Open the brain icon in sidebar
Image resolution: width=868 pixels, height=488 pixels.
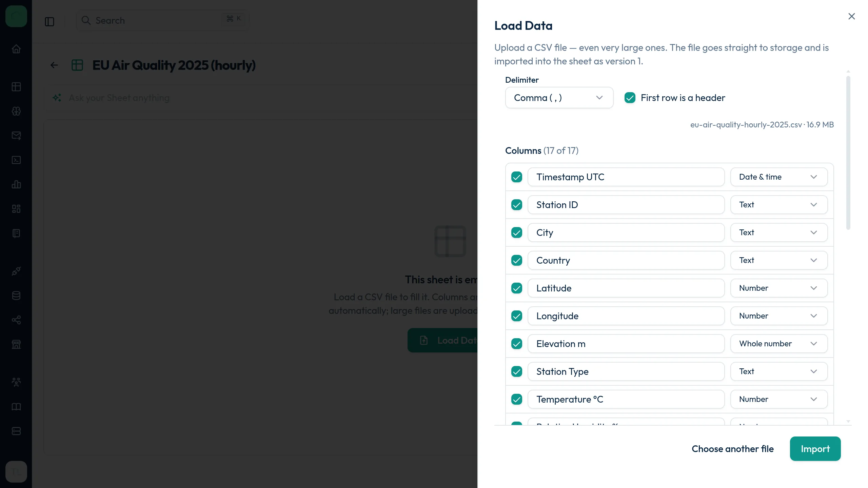click(x=16, y=111)
